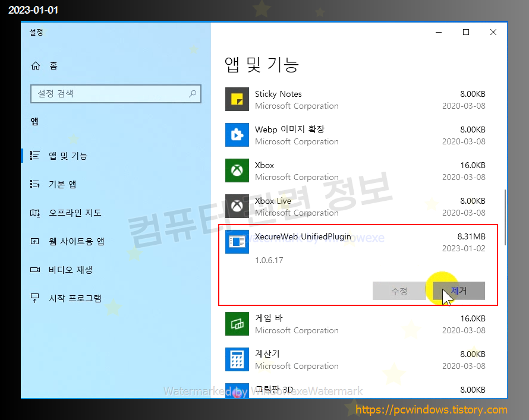Click the Webp 이미지 확장 app icon
529x420 pixels.
[237, 135]
